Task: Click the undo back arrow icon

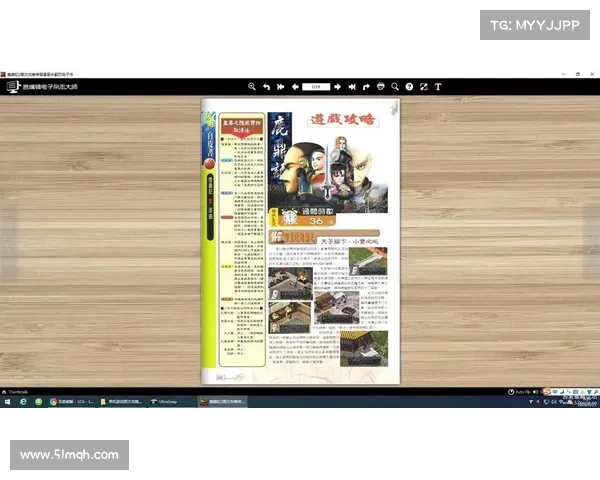Action: 266,87
